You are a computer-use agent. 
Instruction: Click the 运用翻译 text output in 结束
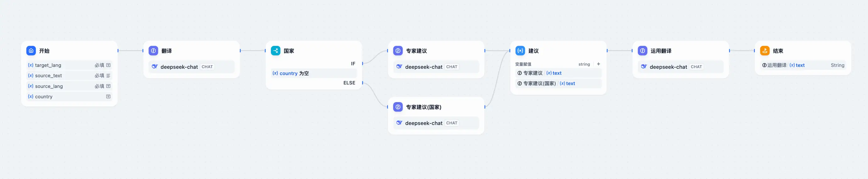803,65
